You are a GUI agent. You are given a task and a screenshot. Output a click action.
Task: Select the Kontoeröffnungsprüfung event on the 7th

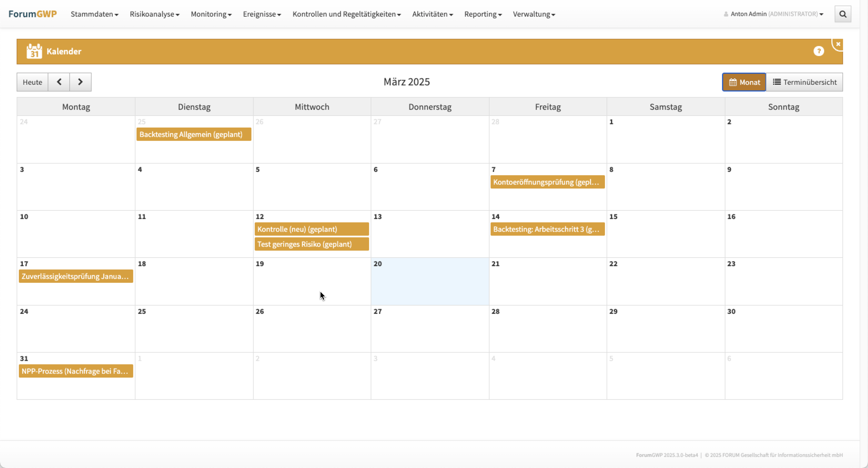(x=547, y=182)
